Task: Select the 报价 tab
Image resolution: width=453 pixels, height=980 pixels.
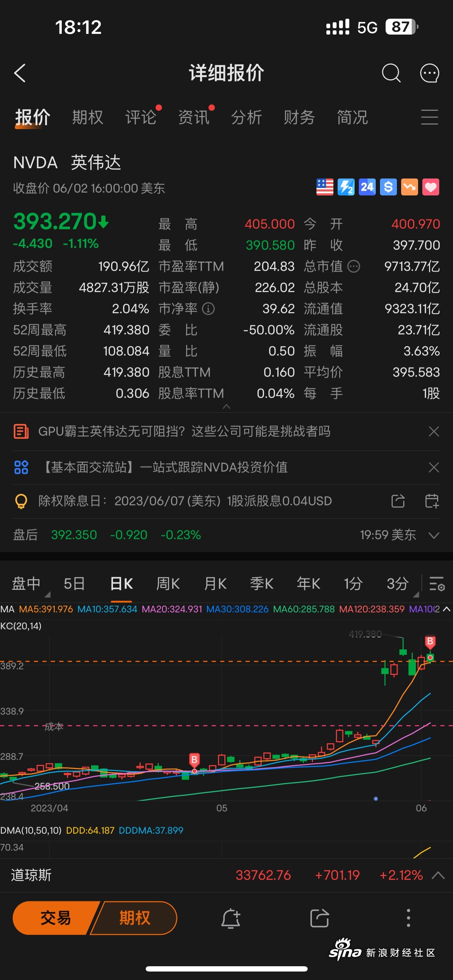Action: coord(33,117)
